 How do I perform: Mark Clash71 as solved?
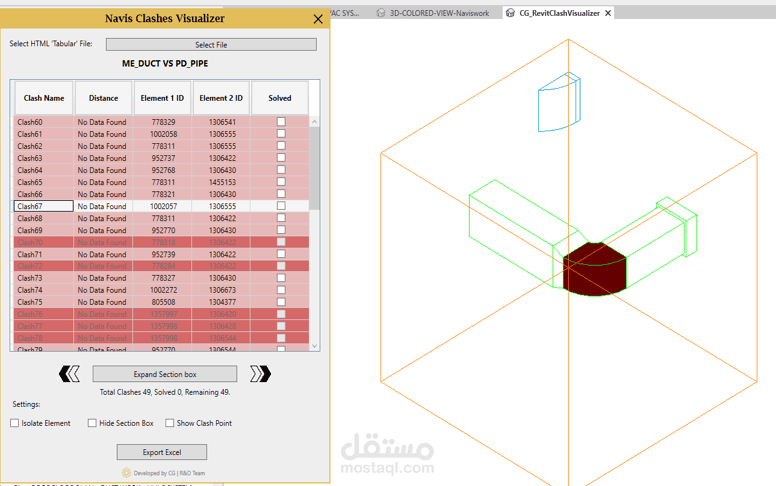[x=281, y=254]
